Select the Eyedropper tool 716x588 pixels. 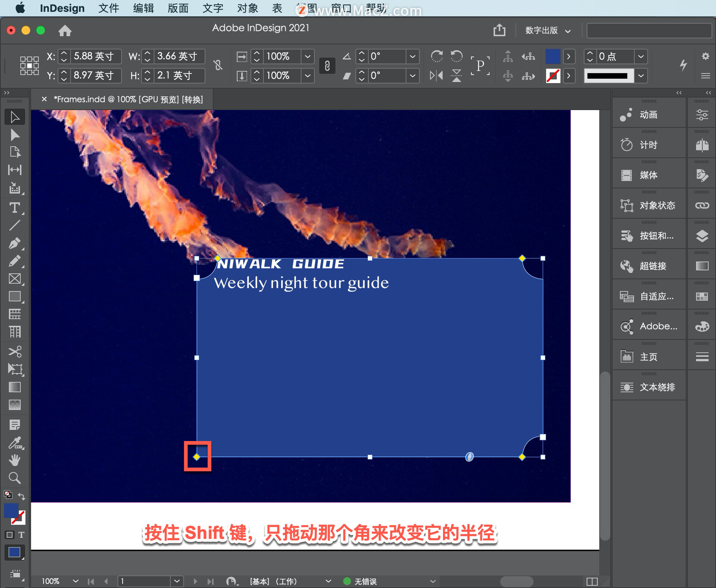click(15, 443)
